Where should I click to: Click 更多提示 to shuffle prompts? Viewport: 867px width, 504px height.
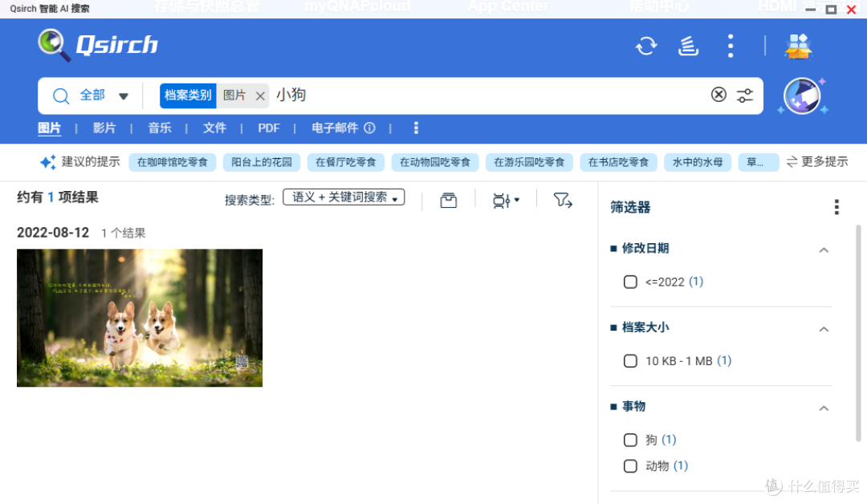coord(817,162)
